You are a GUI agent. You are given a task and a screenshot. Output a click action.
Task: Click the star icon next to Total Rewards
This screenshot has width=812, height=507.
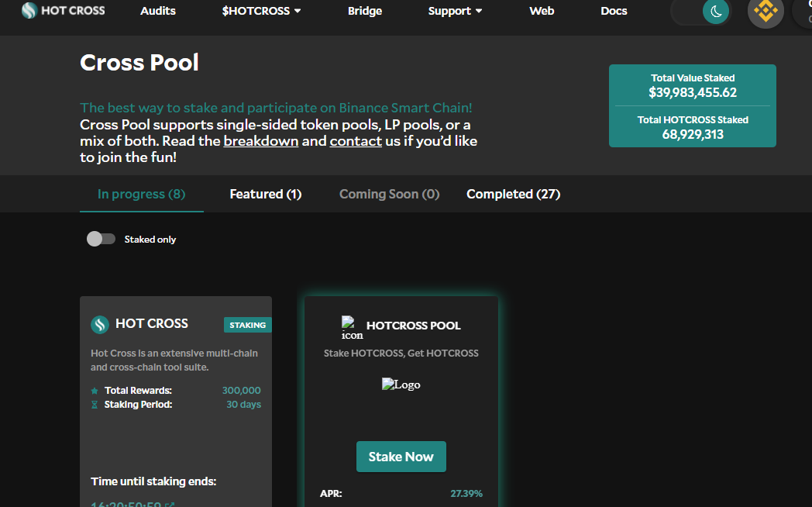[x=93, y=390]
